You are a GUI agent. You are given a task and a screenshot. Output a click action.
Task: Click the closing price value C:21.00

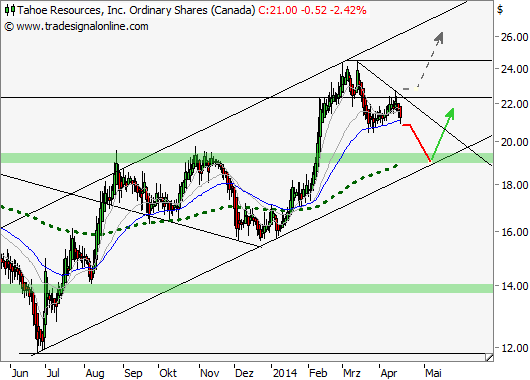[278, 10]
